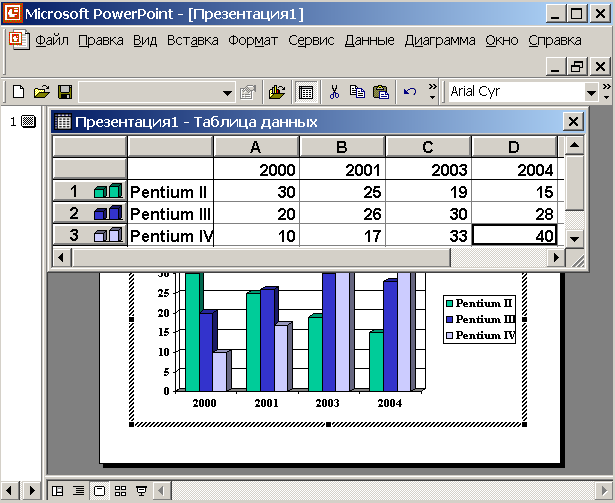Image resolution: width=615 pixels, height=503 pixels.
Task: Click the Pentium II row label cell
Action: (170, 191)
